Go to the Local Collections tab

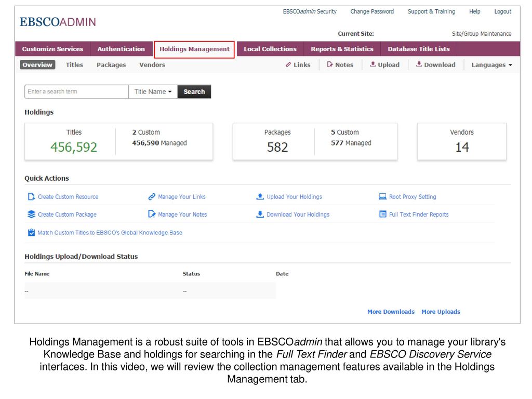pos(270,49)
